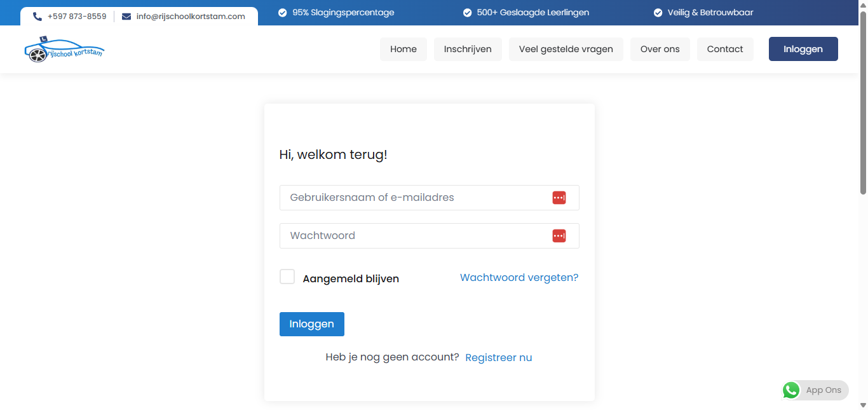Open the WhatsApp App Ons chat icon
Viewport: 868px width, 410px height.
point(791,390)
